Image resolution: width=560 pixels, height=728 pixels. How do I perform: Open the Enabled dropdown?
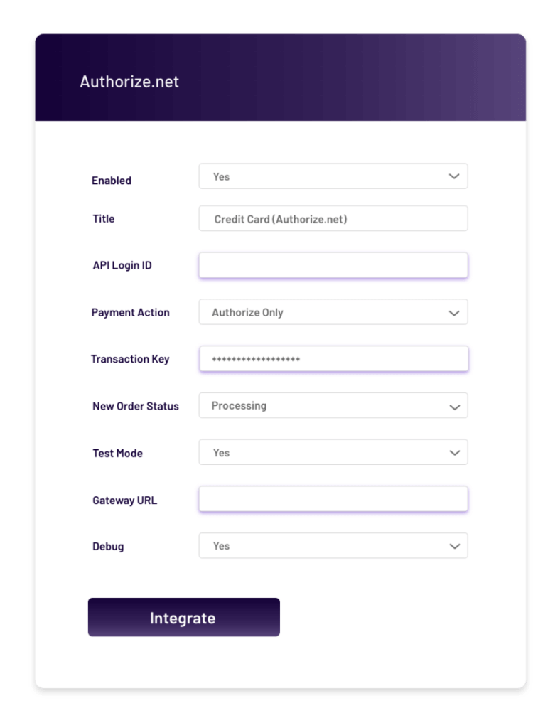tap(333, 176)
